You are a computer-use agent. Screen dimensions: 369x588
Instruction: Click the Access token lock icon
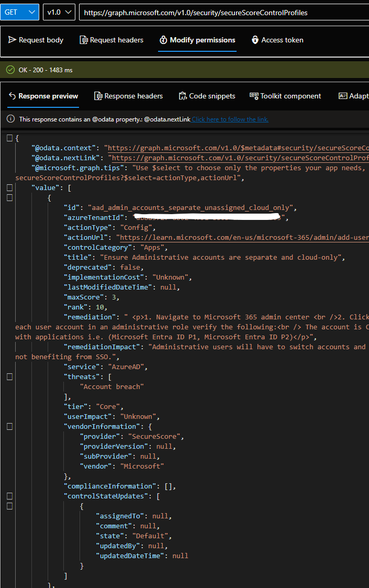click(x=255, y=40)
